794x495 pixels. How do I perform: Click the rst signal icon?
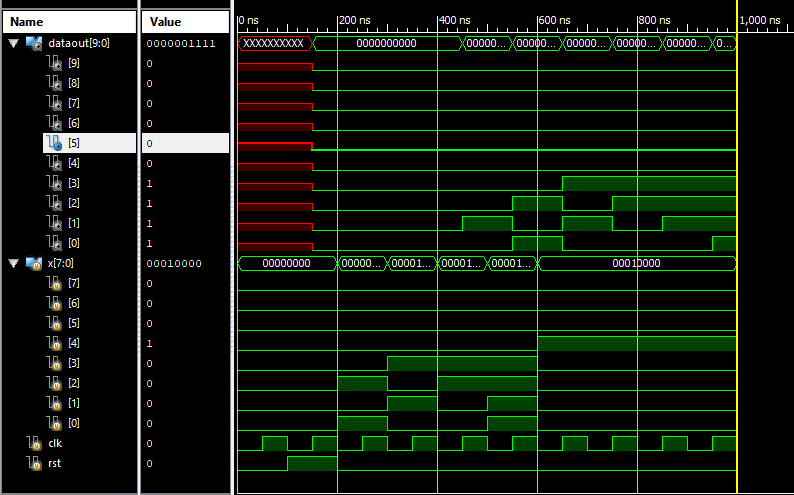tap(34, 463)
